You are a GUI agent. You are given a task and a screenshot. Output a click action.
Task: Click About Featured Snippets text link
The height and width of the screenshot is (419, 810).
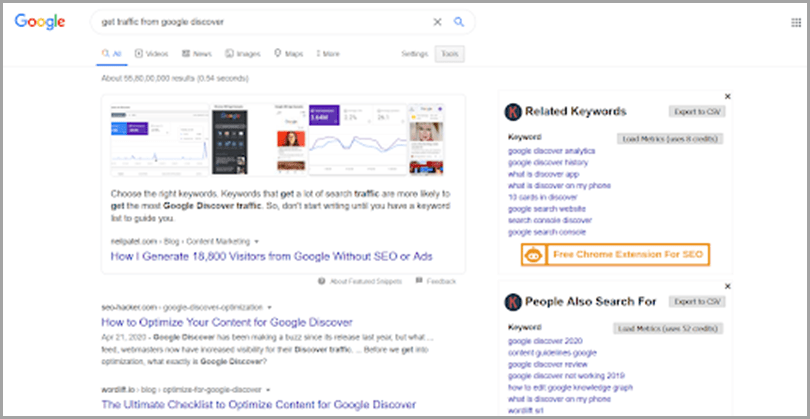[x=365, y=282]
